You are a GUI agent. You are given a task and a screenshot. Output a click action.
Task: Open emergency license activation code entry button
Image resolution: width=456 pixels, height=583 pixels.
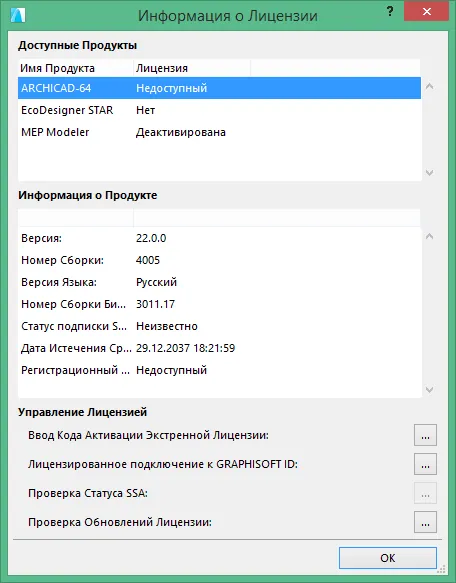[x=425, y=435]
